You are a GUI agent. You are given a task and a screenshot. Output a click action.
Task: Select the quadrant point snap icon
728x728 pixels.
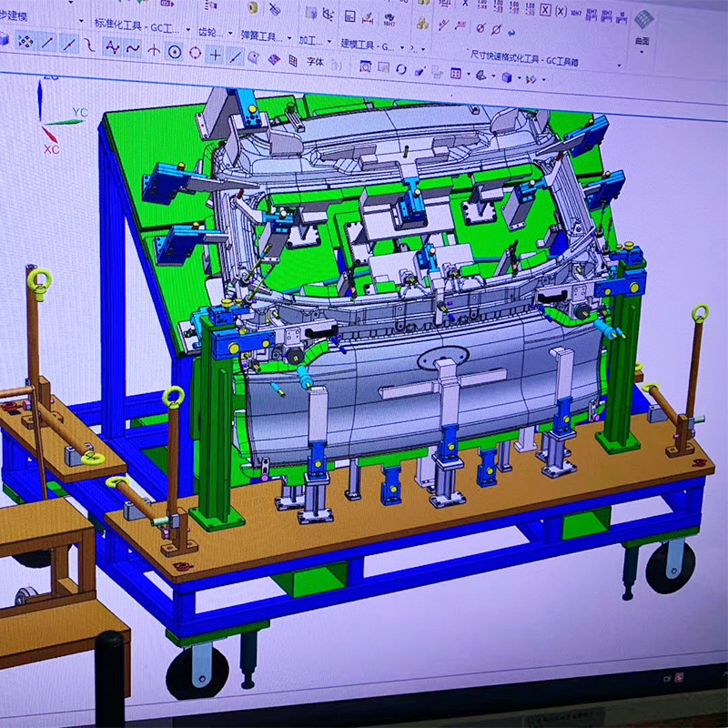point(195,52)
